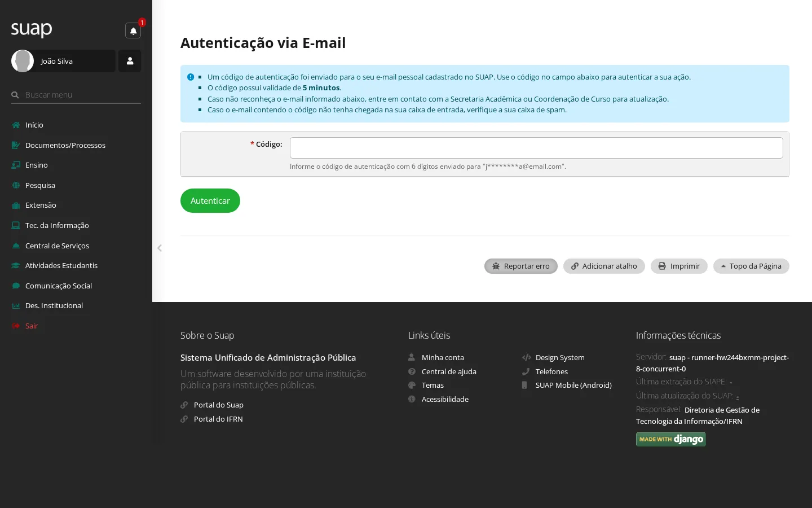
Task: Open Temas footer link
Action: 433,385
